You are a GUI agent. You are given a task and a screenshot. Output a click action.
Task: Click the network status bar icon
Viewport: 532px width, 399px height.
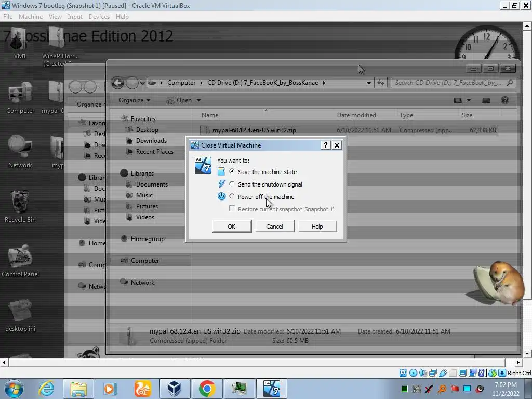[x=433, y=373]
